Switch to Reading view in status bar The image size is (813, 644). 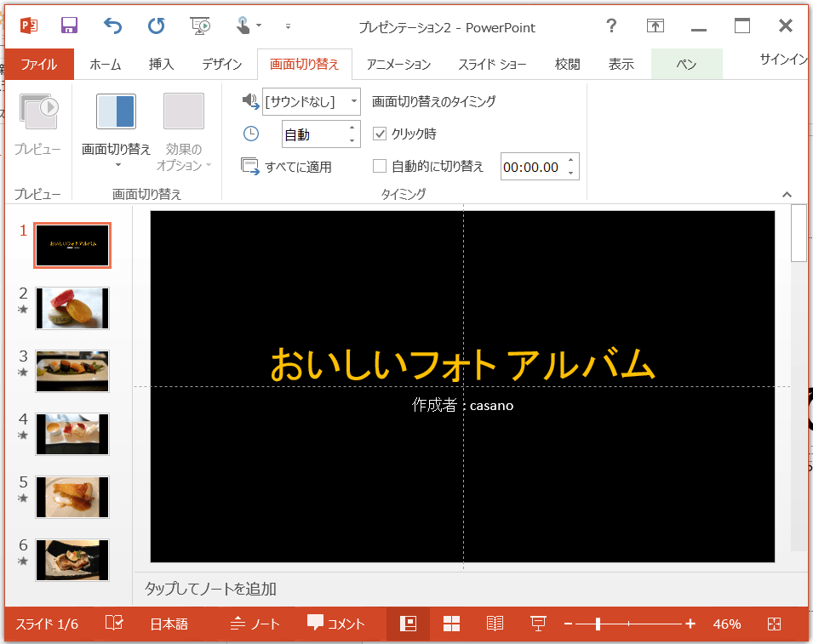point(495,624)
